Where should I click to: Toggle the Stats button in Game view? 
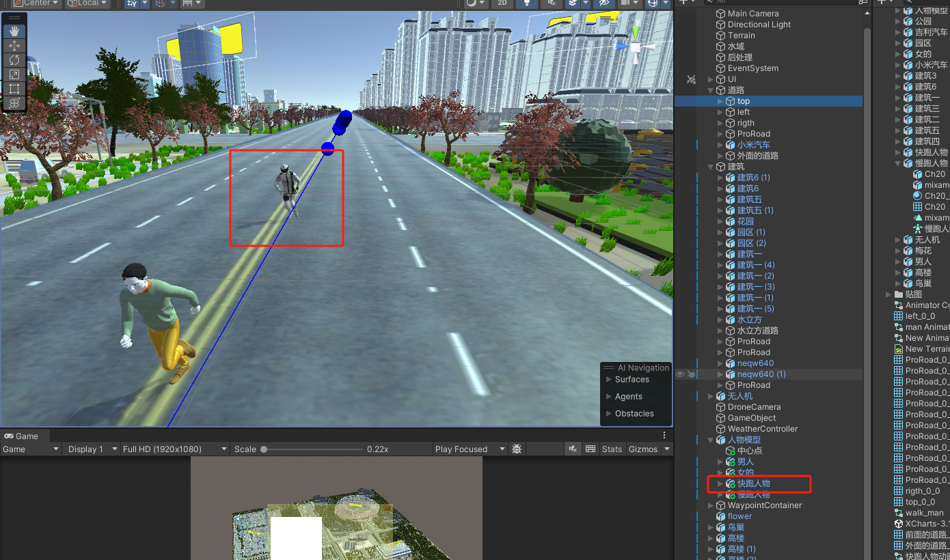coord(612,449)
